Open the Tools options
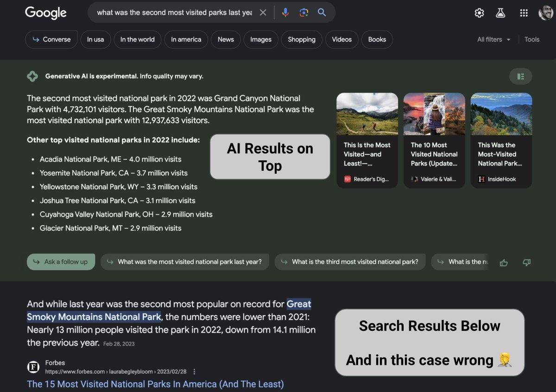This screenshot has height=392, width=556. pyautogui.click(x=532, y=39)
